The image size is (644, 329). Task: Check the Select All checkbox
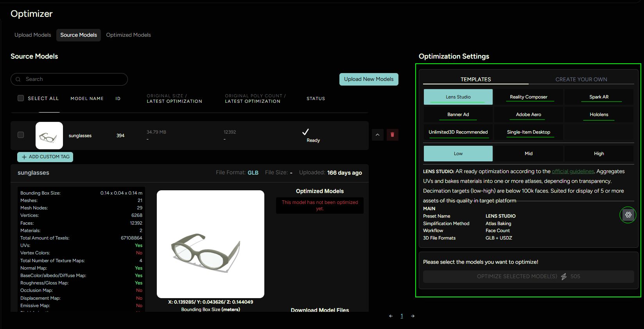coord(21,98)
